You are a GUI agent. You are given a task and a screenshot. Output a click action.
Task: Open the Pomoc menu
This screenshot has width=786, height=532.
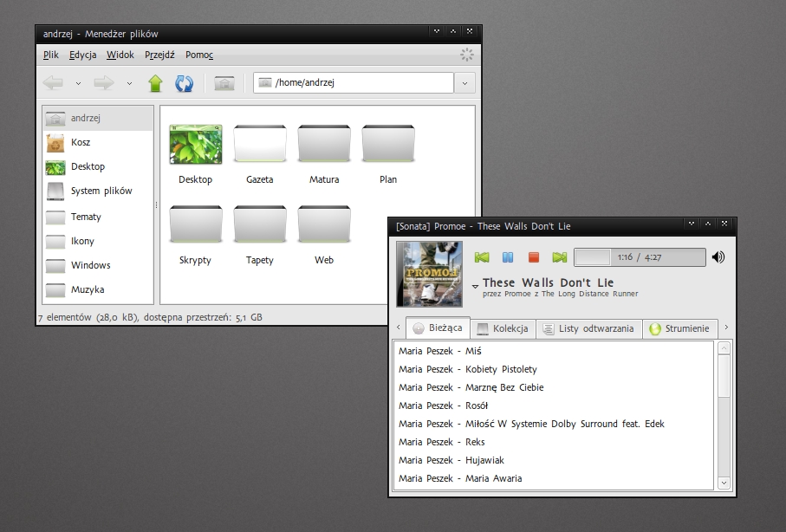coord(199,55)
